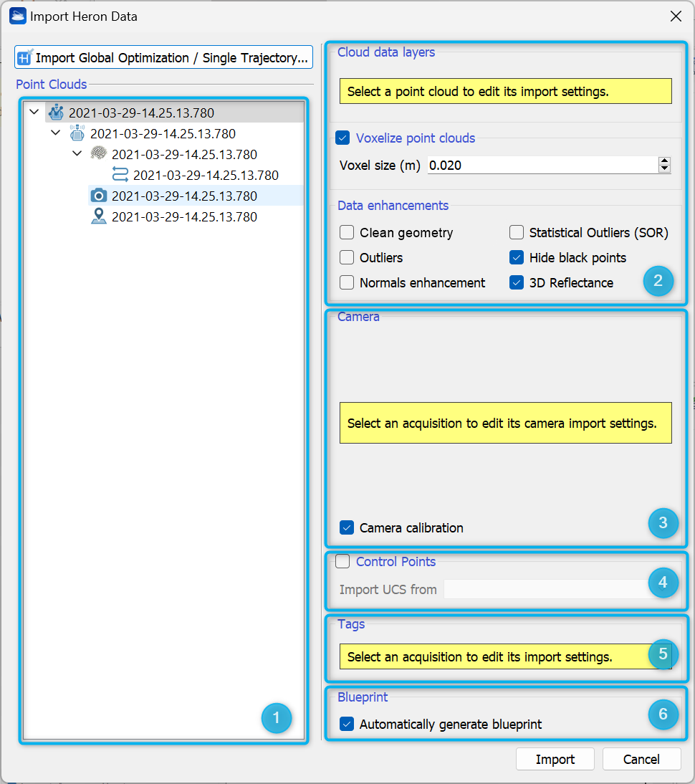Click the Heron app icon in title bar
The height and width of the screenshot is (784, 695).
(x=17, y=16)
